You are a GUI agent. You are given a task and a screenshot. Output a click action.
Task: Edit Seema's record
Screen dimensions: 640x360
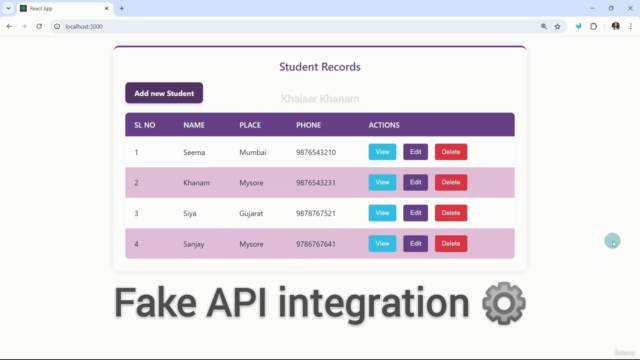416,152
